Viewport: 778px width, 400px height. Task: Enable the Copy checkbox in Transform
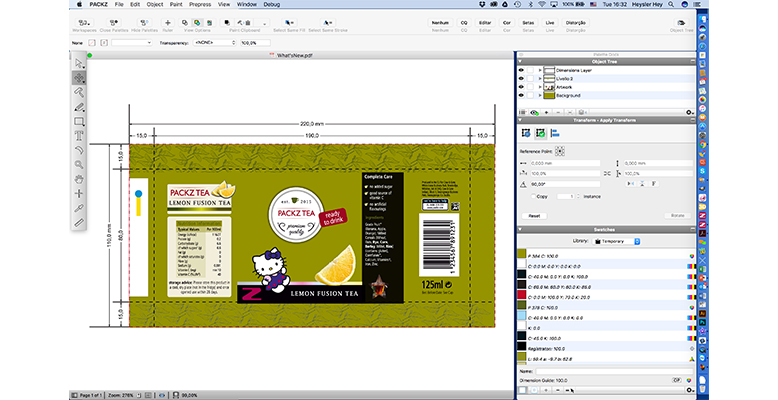pos(533,197)
